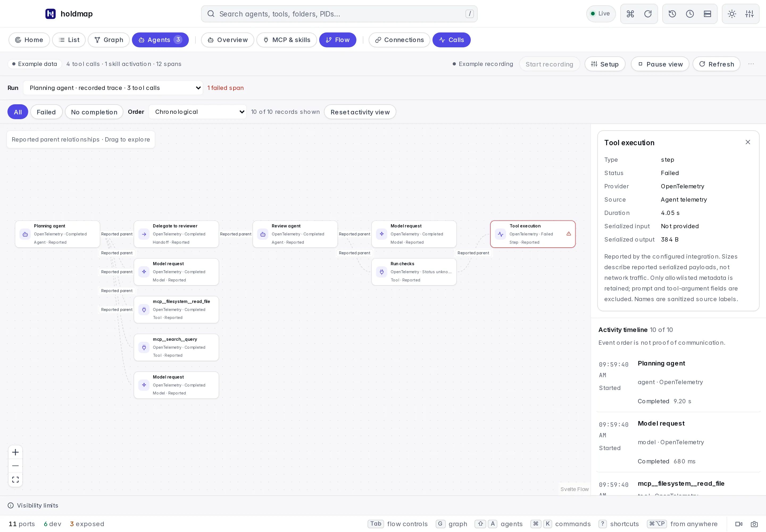Click the clock icon in top bar
Screen dimensions: 766x532
click(690, 14)
